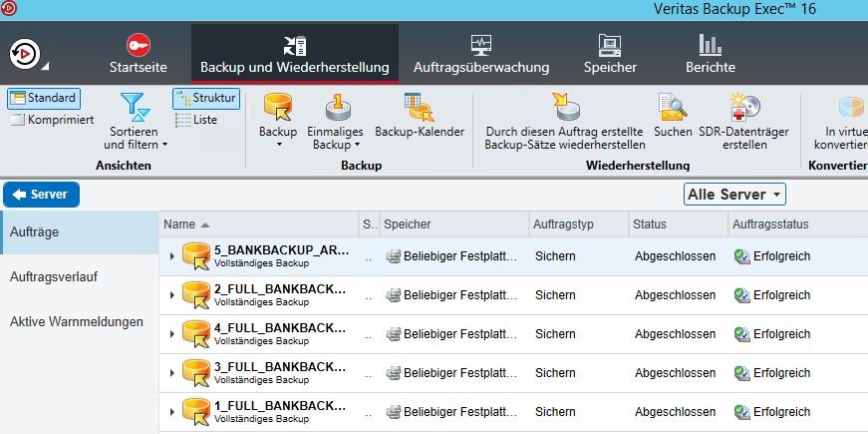Select the 2_FULL_BANKBACK job name
Screen dimensions: 868x434
pos(280,288)
